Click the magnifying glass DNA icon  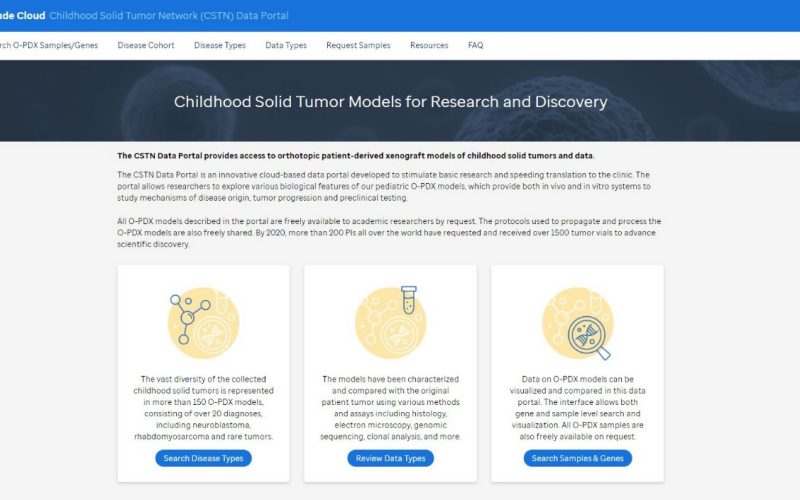(x=577, y=323)
